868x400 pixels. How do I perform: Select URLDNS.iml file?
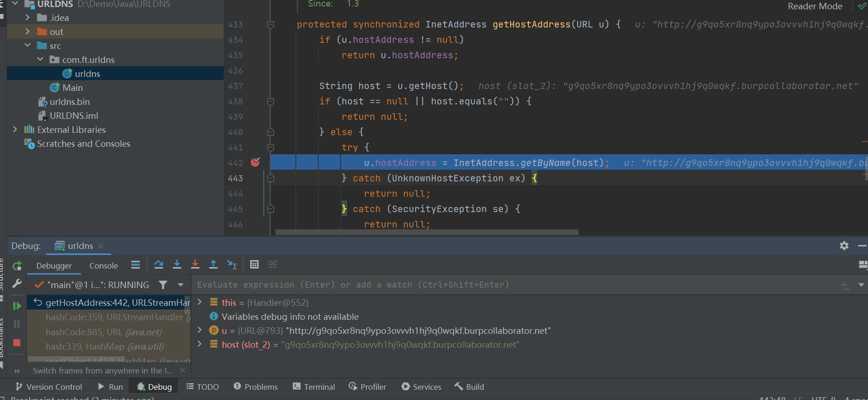74,116
